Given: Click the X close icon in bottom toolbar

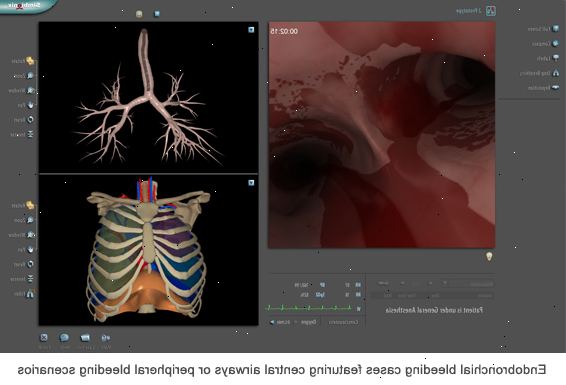Looking at the screenshot, I should pos(44,337).
